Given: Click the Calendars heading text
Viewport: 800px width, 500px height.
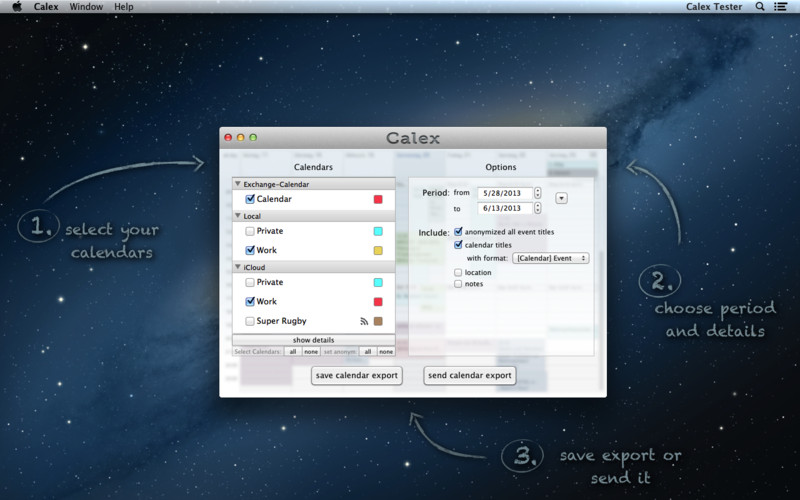Looking at the screenshot, I should 313,167.
